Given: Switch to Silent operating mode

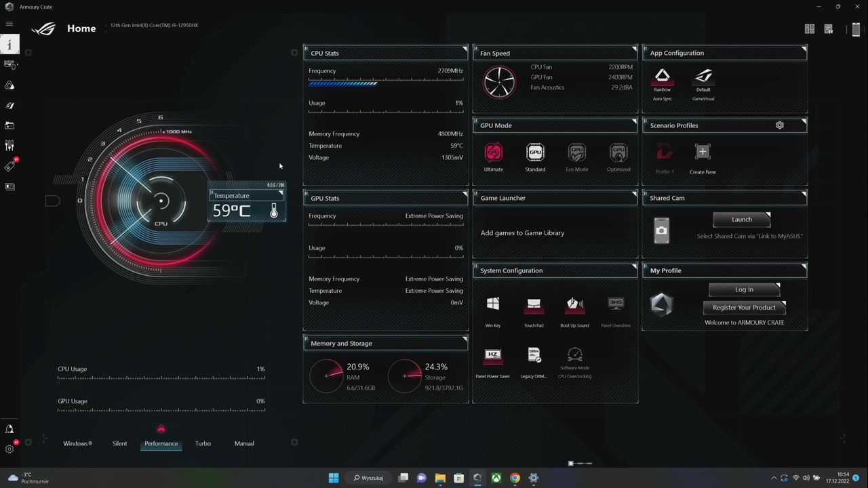Looking at the screenshot, I should pyautogui.click(x=119, y=443).
